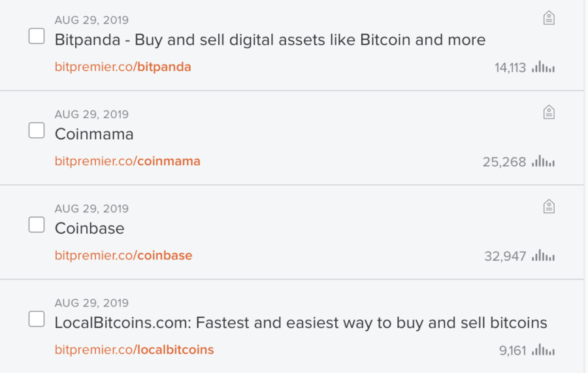Image resolution: width=588 pixels, height=373 pixels.
Task: Open the bitpremier.co/bitpanda short link
Action: [x=123, y=67]
